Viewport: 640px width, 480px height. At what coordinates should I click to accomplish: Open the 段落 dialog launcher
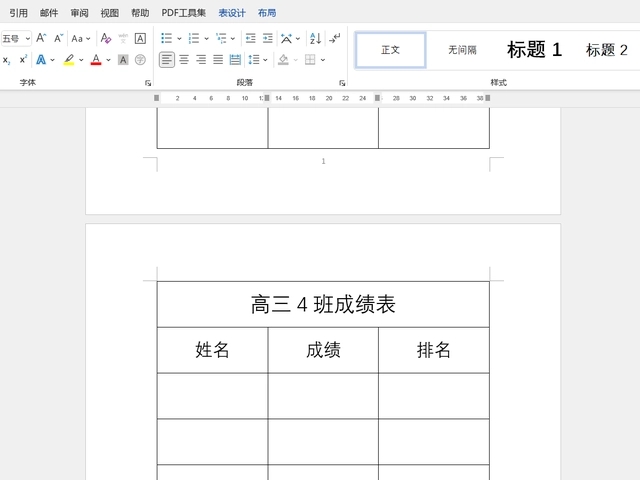(x=342, y=83)
